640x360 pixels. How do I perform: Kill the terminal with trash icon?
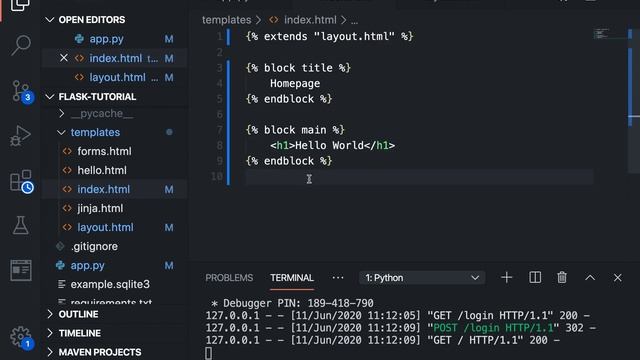pos(562,278)
